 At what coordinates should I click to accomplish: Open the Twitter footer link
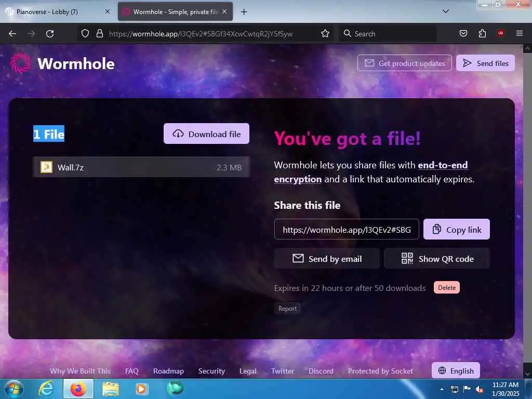tap(282, 371)
